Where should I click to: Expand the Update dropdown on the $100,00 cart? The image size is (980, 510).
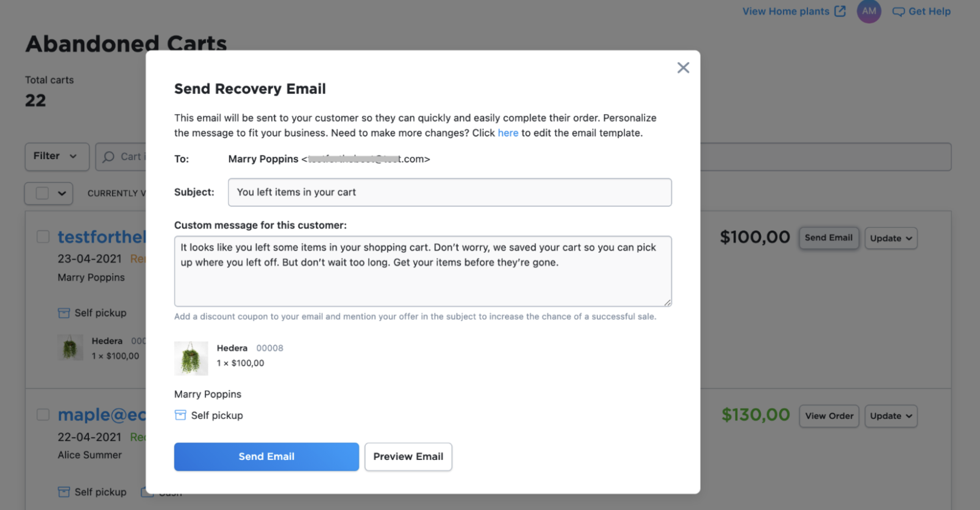(x=891, y=238)
